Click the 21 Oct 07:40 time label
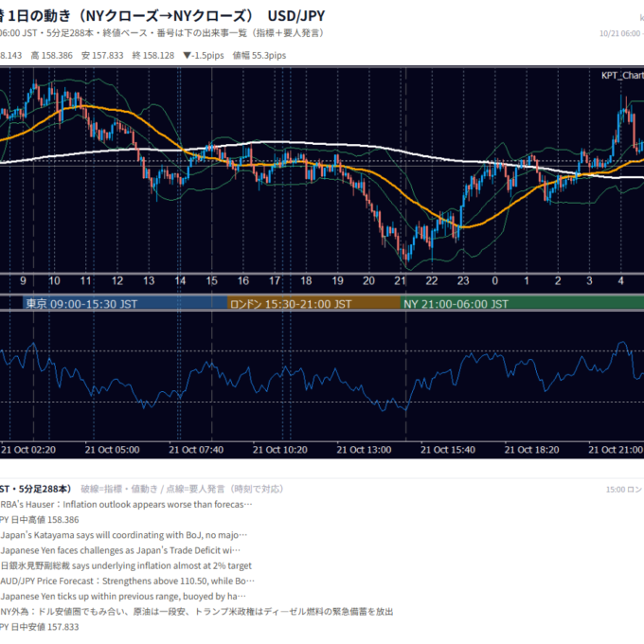This screenshot has width=644, height=644. coord(196,450)
